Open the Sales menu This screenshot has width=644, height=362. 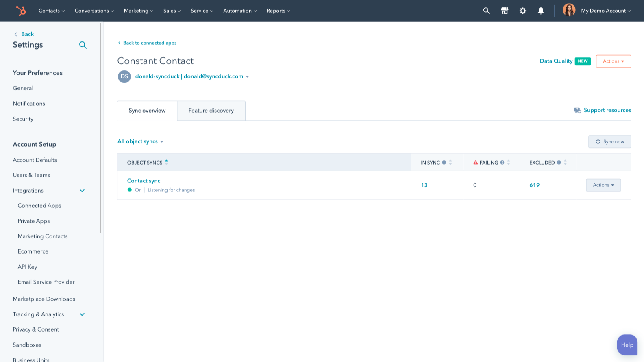click(172, 11)
